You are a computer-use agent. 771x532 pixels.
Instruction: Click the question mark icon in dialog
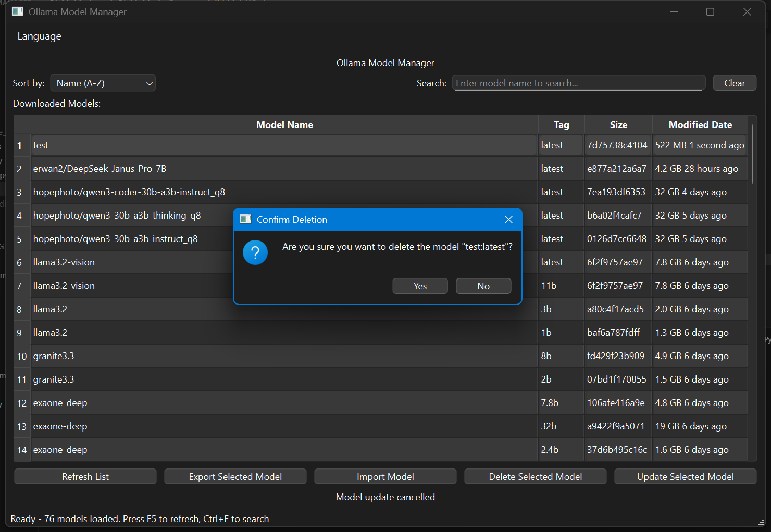[x=255, y=252]
